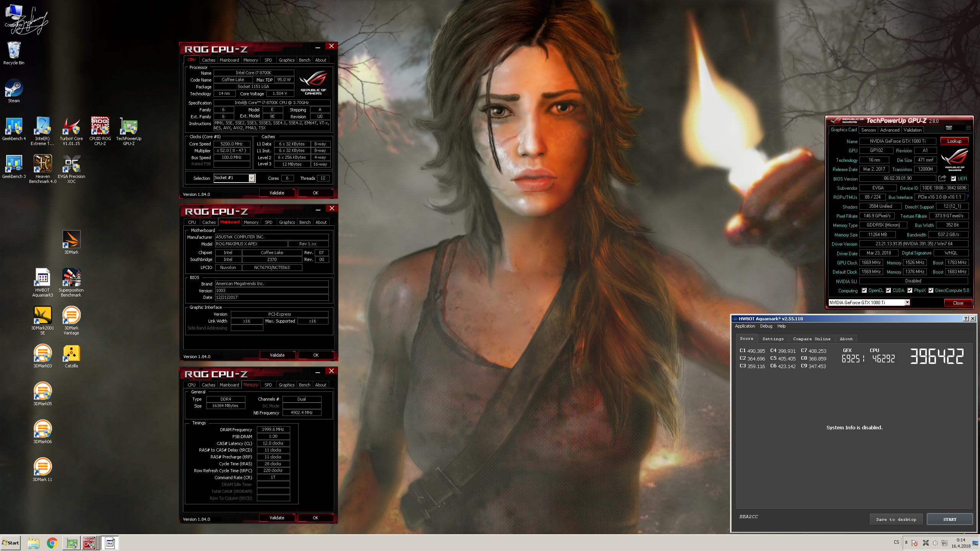Screen dimensions: 980x551
Task: Click the Close button in GPU-Z
Action: point(958,303)
